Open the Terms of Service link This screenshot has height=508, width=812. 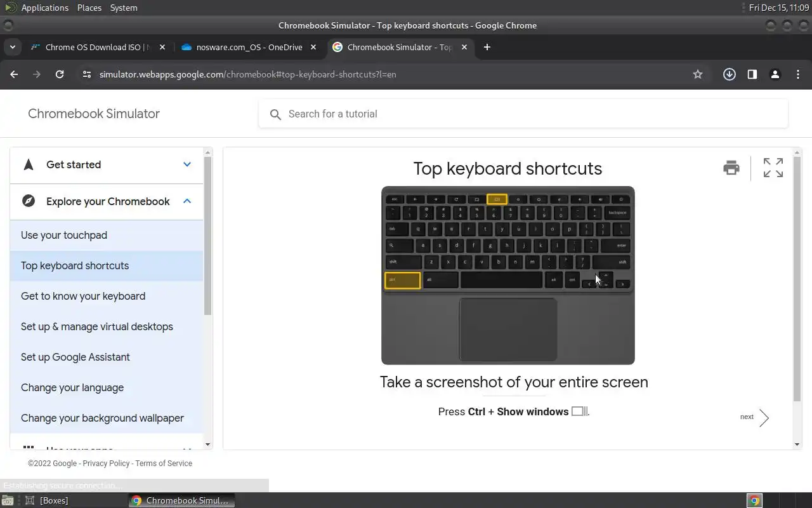coord(164,464)
